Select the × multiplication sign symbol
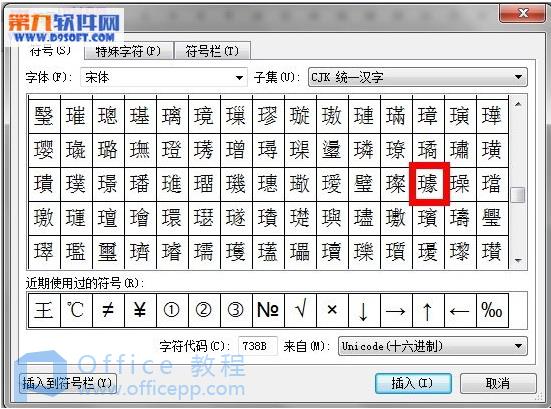The width and height of the screenshot is (551, 409). (x=332, y=311)
